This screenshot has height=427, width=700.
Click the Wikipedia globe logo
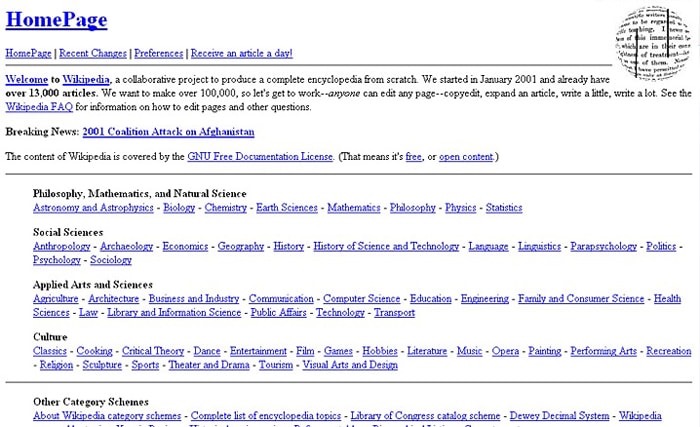click(x=653, y=43)
